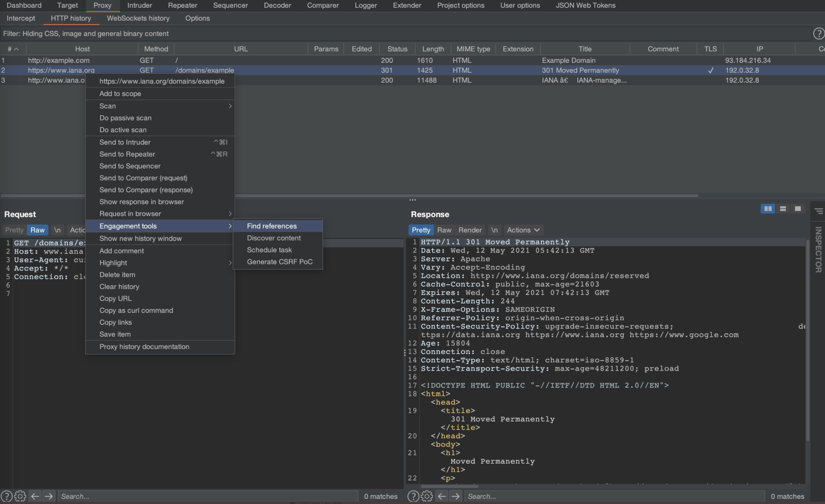Click Example Domain title cell
825x504 pixels.
[x=568, y=60]
